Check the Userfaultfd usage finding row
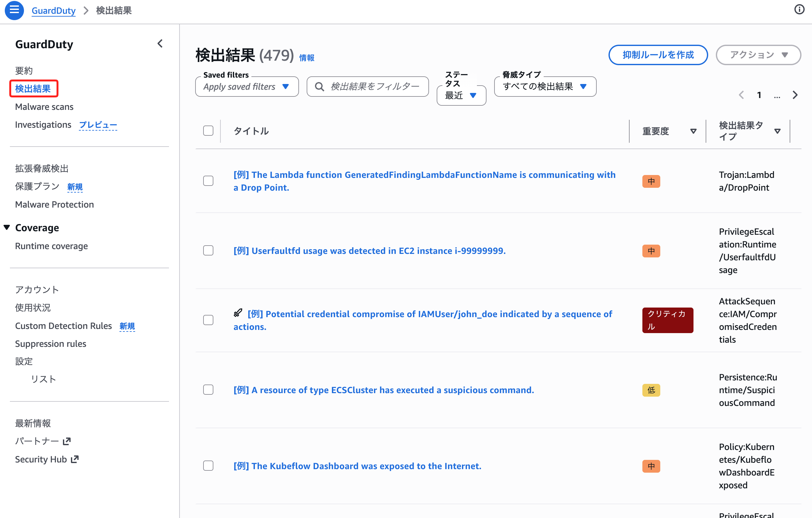Image resolution: width=812 pixels, height=518 pixels. tap(208, 251)
